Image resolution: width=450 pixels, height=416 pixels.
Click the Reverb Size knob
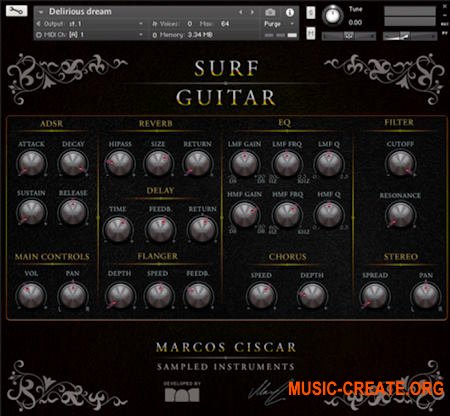tap(158, 163)
